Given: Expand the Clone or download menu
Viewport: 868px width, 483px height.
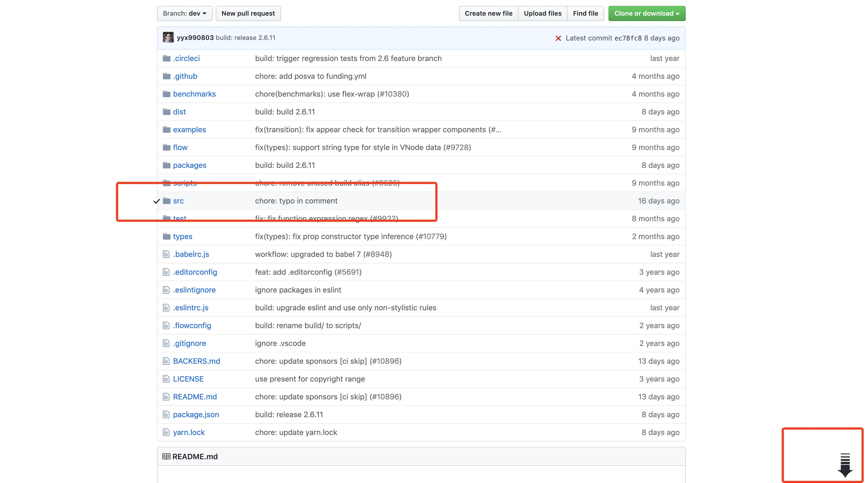Looking at the screenshot, I should click(x=647, y=13).
